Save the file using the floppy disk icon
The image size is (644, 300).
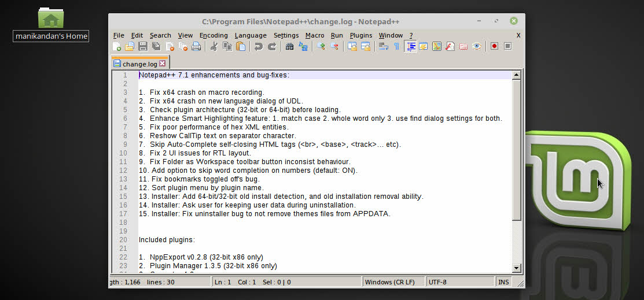pos(143,46)
